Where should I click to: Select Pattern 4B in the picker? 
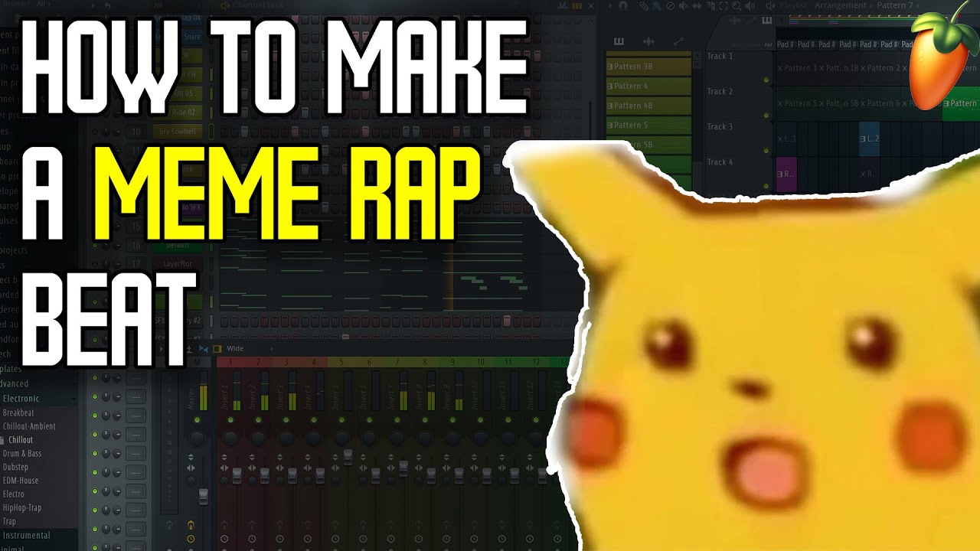point(648,106)
